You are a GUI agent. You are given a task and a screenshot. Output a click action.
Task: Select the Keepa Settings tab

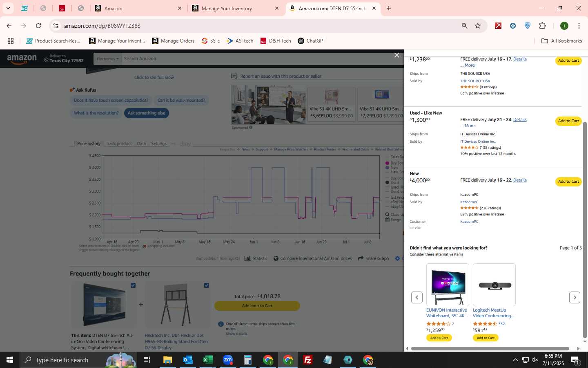(x=159, y=144)
